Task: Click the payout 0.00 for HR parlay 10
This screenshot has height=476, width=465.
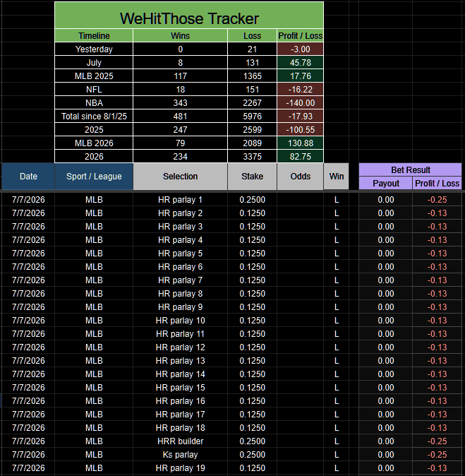Action: coord(385,320)
